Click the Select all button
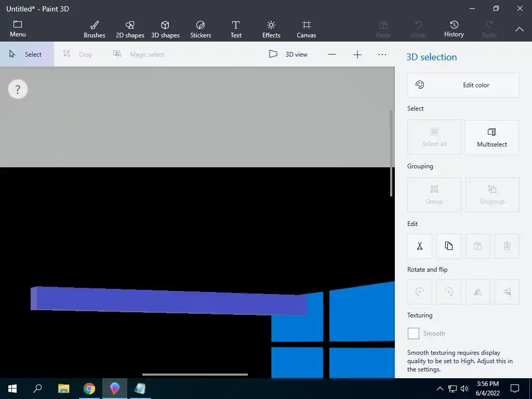532x399 pixels. pyautogui.click(x=434, y=137)
